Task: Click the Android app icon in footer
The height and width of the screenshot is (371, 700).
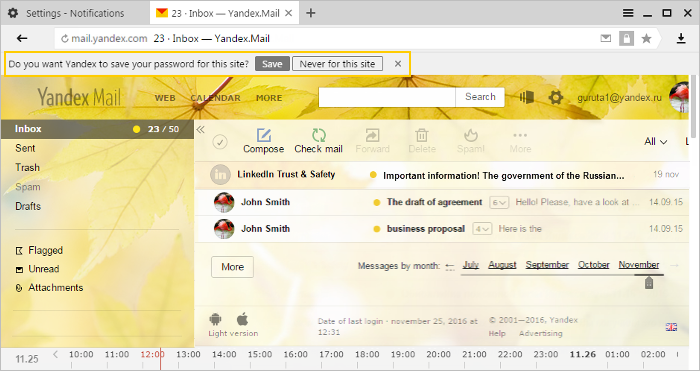Action: point(215,319)
